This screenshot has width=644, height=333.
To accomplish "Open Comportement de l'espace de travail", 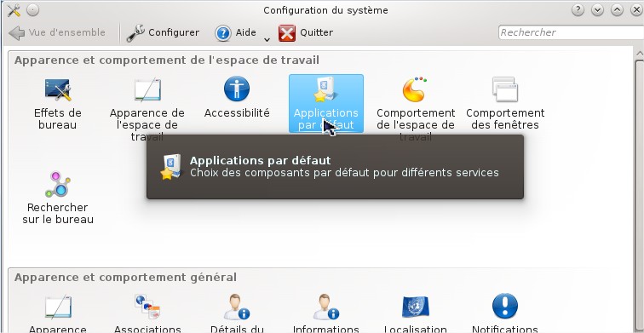I will pos(415,107).
